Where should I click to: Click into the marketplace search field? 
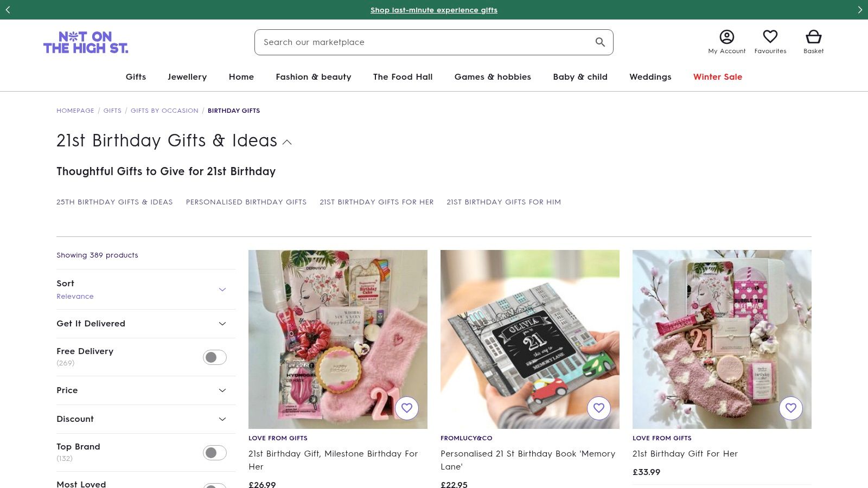click(x=423, y=42)
